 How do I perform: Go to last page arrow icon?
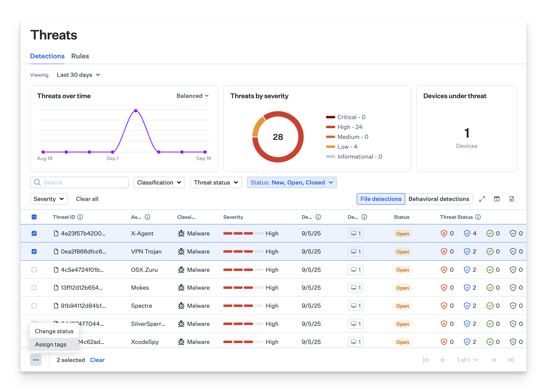510,360
